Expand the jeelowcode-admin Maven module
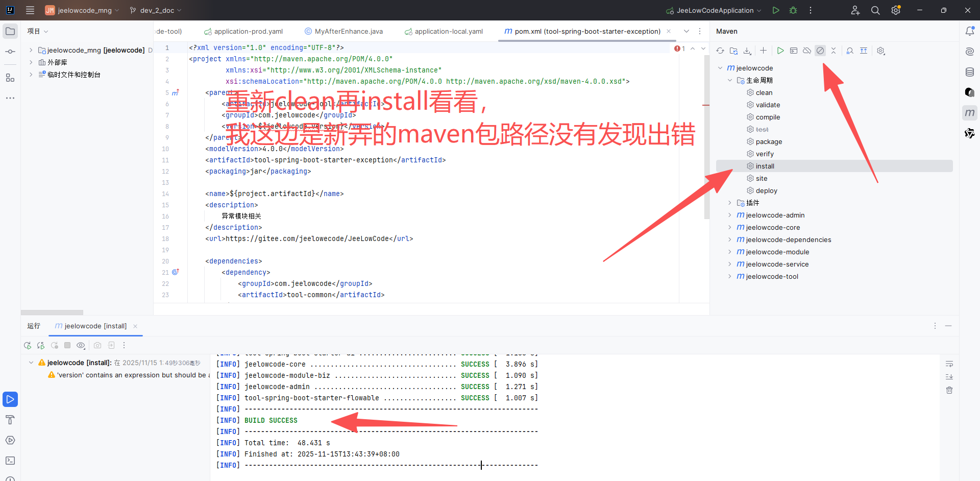Viewport: 980px width, 481px height. [730, 215]
